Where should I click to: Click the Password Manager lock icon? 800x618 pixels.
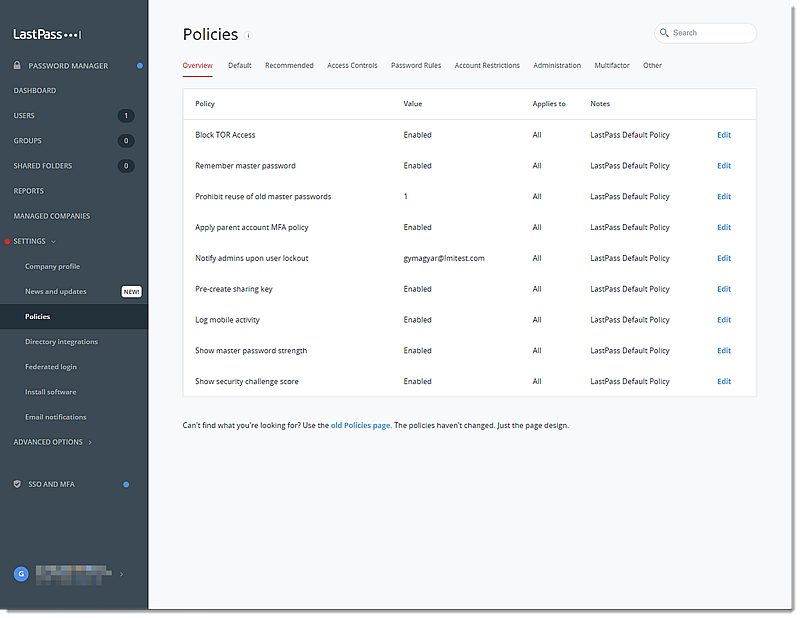pyautogui.click(x=17, y=65)
